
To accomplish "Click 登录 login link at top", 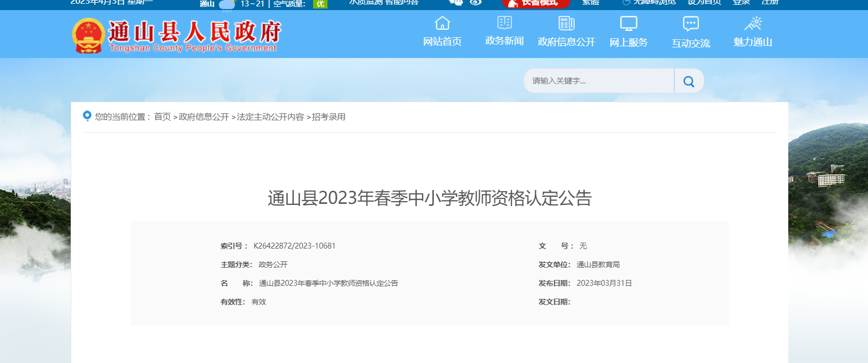I will [x=741, y=3].
